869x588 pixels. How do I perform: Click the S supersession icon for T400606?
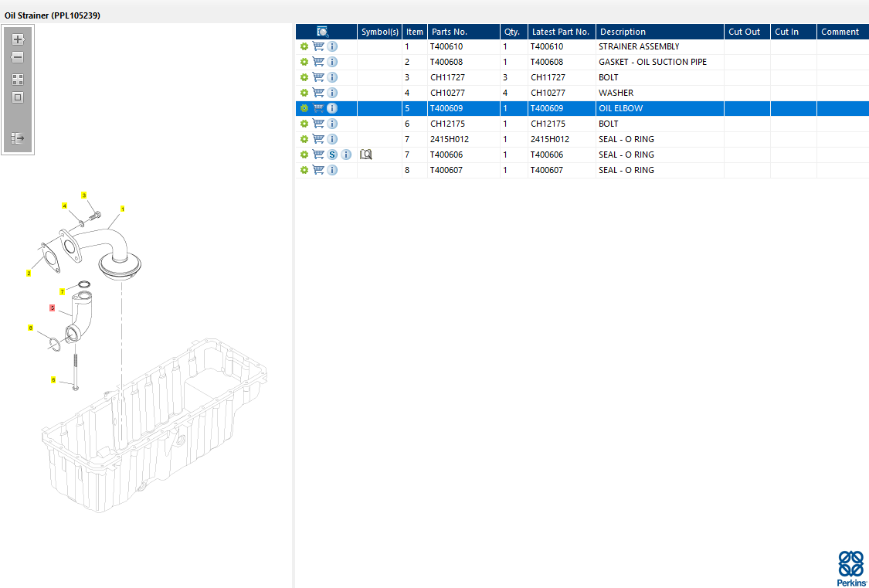click(332, 155)
